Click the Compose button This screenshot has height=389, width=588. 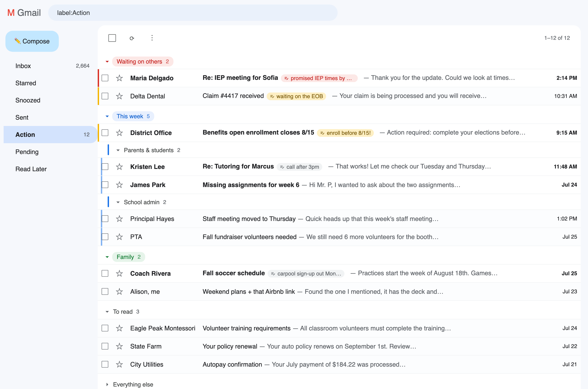pos(32,41)
